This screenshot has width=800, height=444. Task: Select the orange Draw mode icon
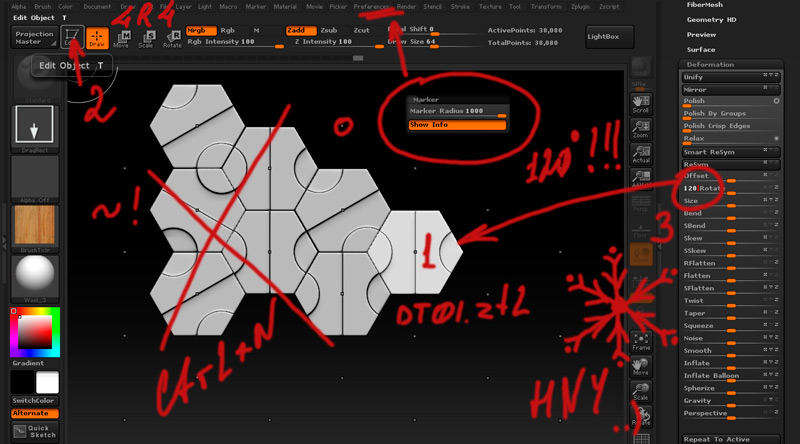pyautogui.click(x=97, y=38)
